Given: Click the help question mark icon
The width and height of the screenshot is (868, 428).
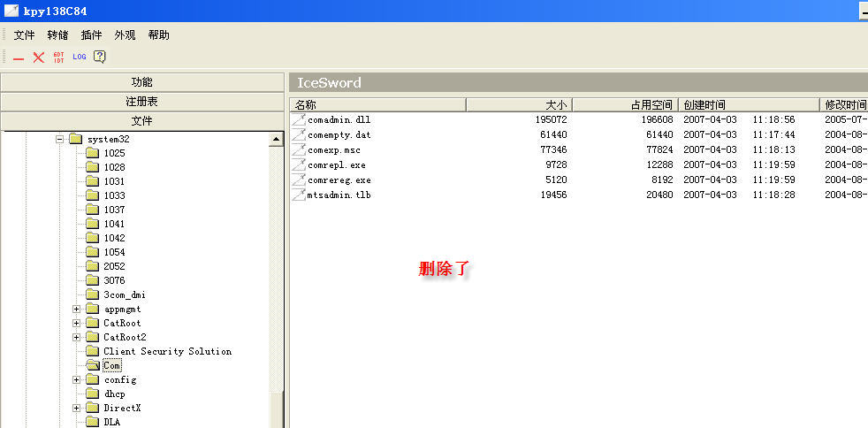Looking at the screenshot, I should (100, 57).
